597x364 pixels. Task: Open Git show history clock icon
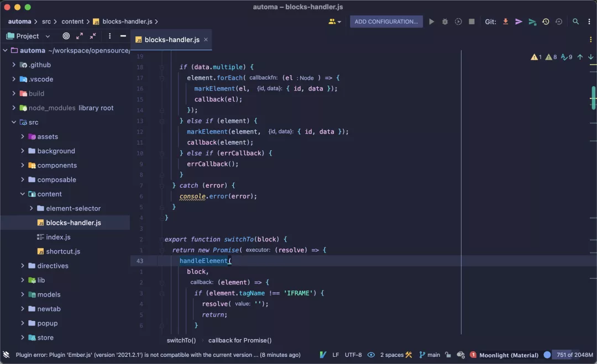point(546,22)
